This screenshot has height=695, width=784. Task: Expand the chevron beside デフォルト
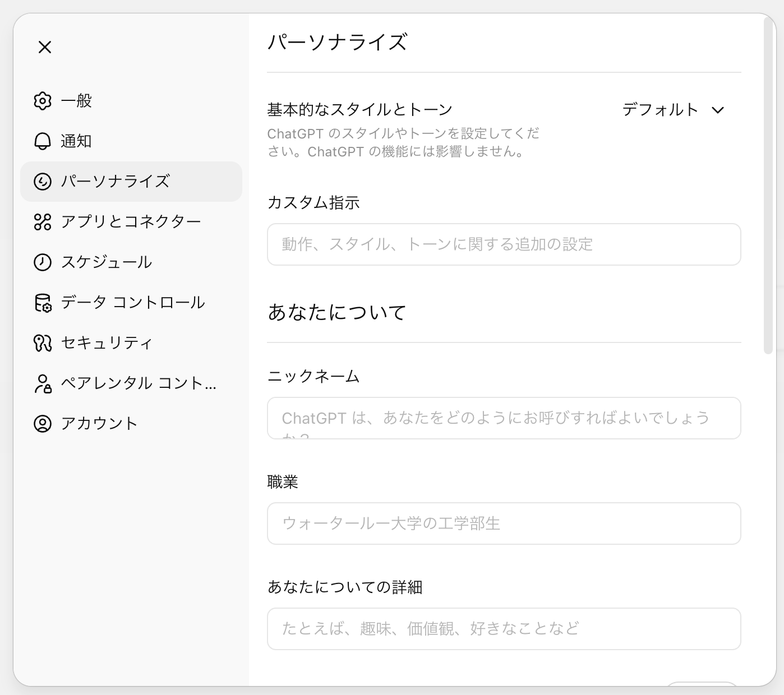pyautogui.click(x=718, y=110)
